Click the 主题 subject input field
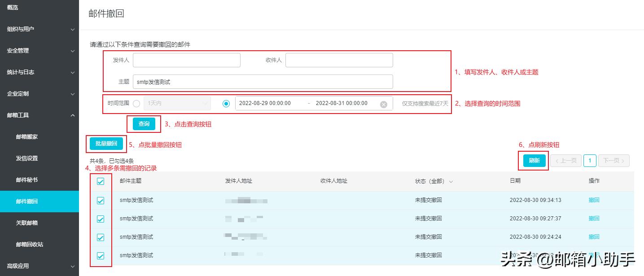 pyautogui.click(x=263, y=82)
